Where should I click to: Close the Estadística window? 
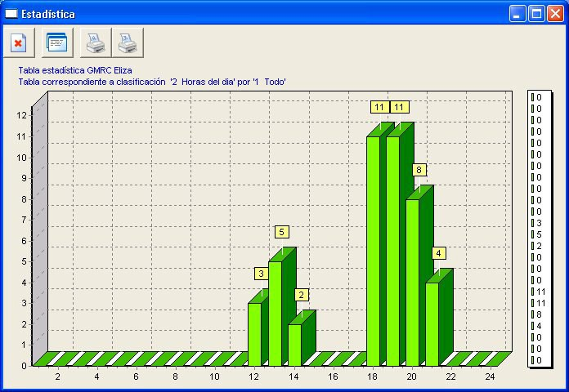(555, 14)
